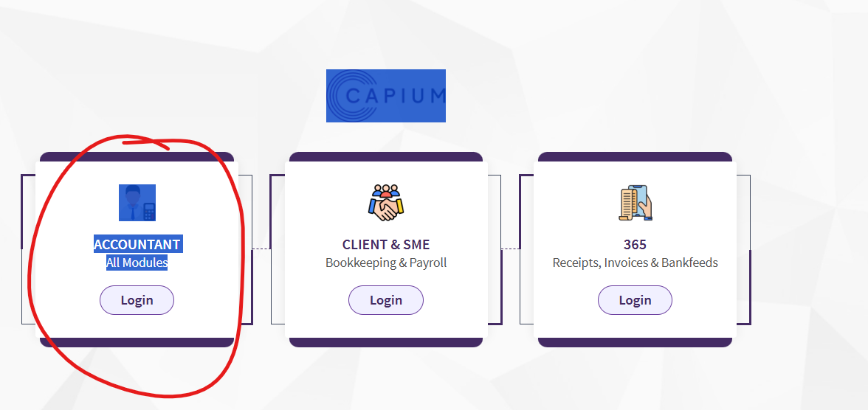The height and width of the screenshot is (410, 868).
Task: Select the ACCOUNTANT heading text
Action: point(137,244)
